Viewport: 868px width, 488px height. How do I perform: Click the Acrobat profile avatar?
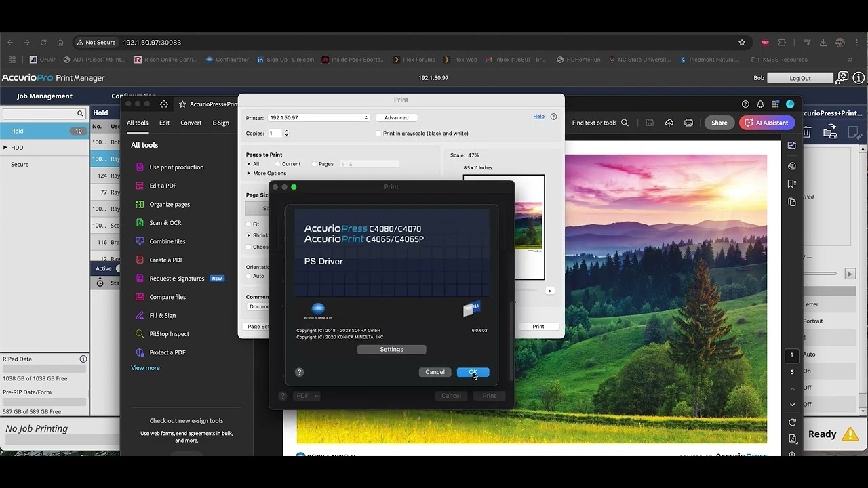(x=790, y=104)
